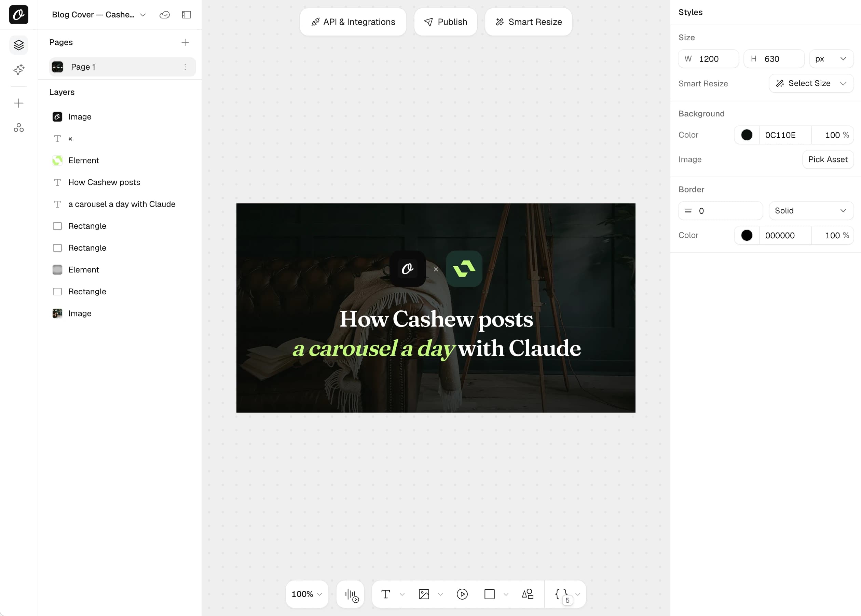Open the background color swatch
This screenshot has height=616, width=861.
747,135
